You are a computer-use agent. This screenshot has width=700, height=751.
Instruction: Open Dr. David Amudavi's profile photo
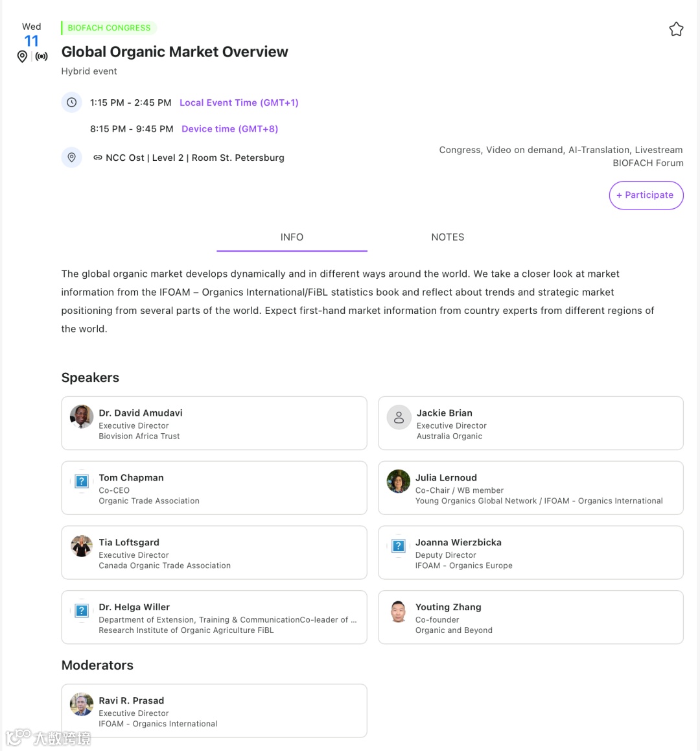pyautogui.click(x=82, y=416)
